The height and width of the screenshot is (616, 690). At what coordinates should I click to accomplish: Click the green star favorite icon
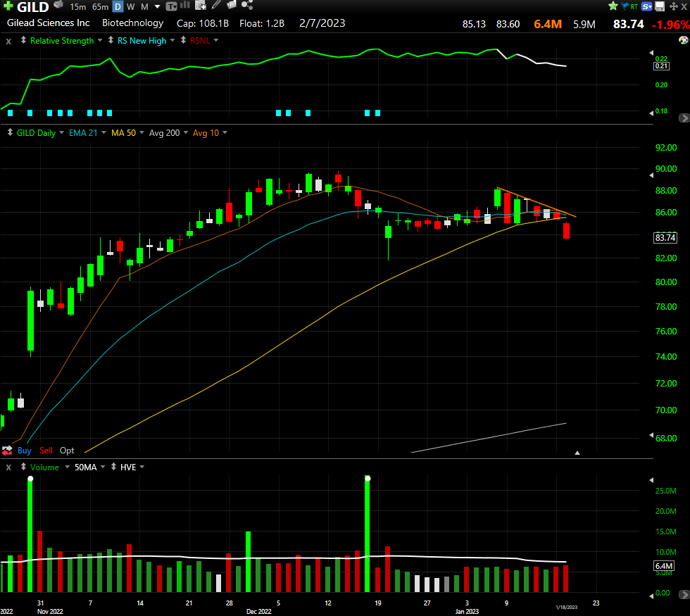click(x=613, y=6)
